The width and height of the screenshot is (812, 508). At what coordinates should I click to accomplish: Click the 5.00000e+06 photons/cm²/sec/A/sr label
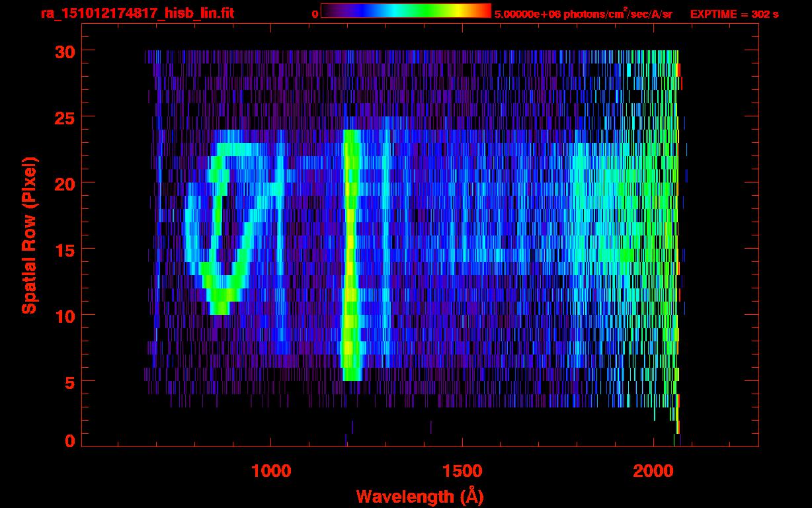click(x=583, y=13)
